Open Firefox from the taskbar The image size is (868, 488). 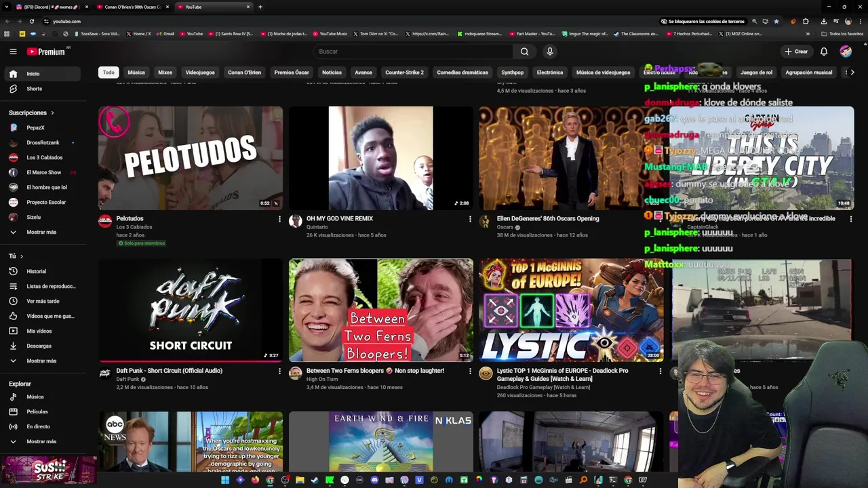pos(255,480)
